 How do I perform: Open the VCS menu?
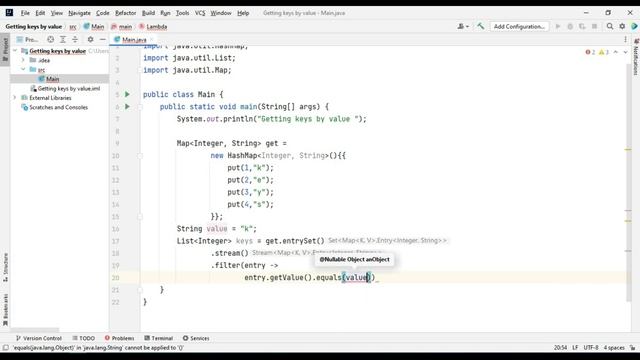click(200, 13)
